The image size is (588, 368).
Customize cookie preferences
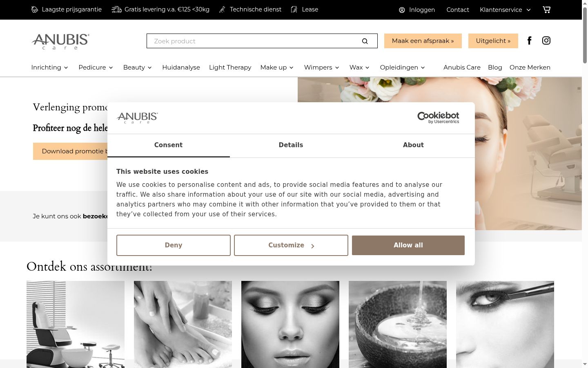291,245
